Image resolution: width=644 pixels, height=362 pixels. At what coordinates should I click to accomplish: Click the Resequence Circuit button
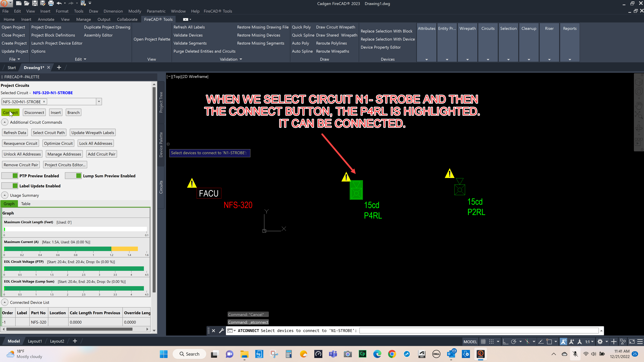tap(20, 143)
